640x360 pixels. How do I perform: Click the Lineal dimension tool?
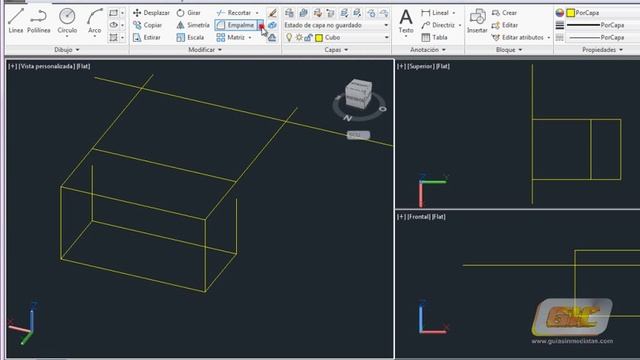435,13
